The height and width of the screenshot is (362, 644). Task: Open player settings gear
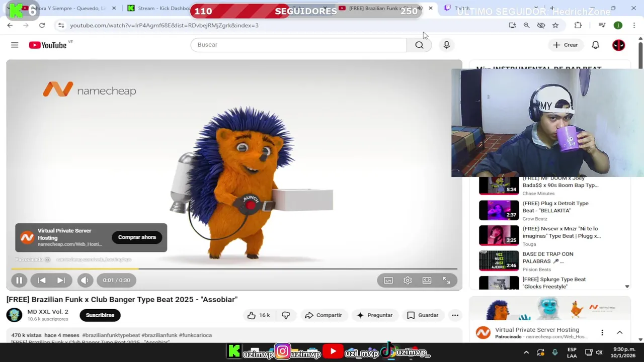point(408,280)
